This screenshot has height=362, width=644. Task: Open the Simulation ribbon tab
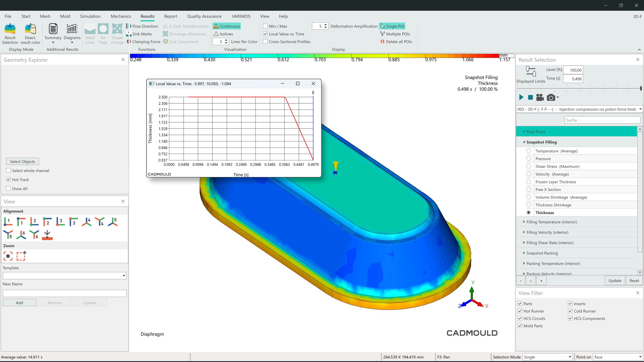point(90,16)
